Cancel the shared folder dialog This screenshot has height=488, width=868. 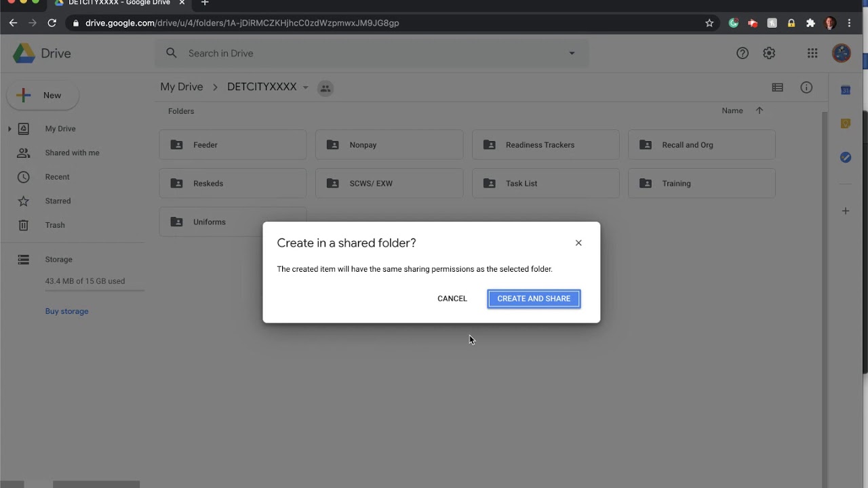[x=452, y=299]
